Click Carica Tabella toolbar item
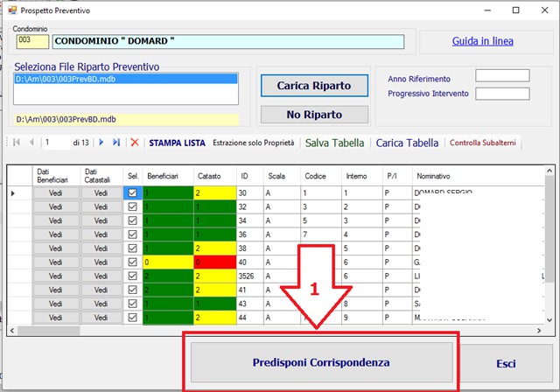Screen dimensions: 560x392 click(407, 143)
